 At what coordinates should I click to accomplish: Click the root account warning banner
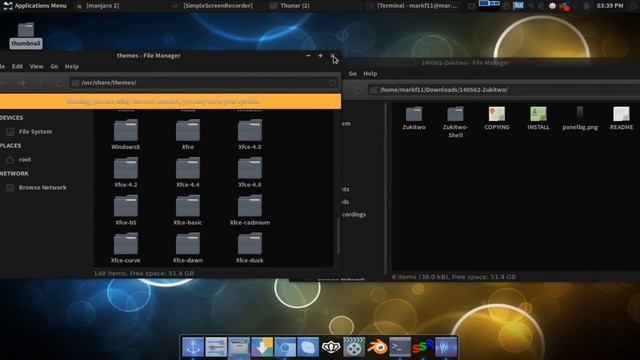coord(170,101)
